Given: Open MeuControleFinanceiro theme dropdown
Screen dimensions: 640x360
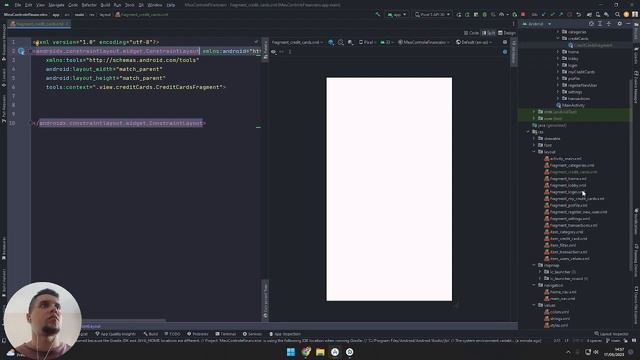Looking at the screenshot, I should click(424, 42).
